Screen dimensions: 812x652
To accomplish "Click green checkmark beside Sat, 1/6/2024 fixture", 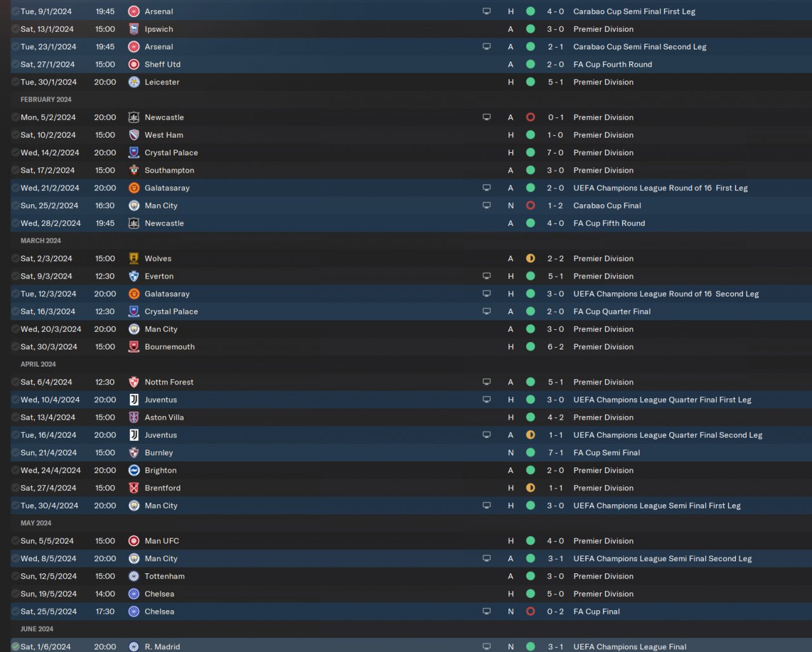I will (15, 647).
